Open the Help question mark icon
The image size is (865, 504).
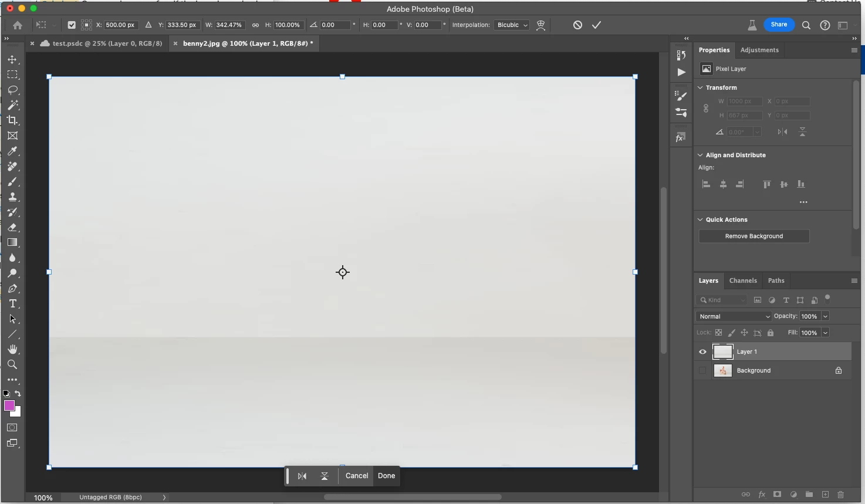point(825,25)
